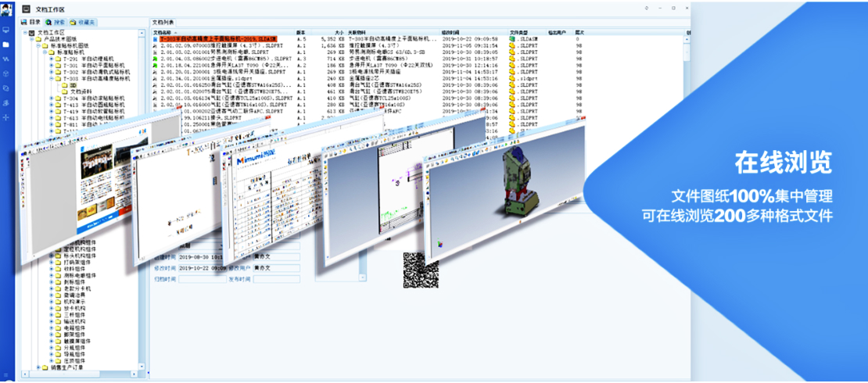Sort list by 修改时间 column header
This screenshot has height=383, width=868.
[454, 32]
